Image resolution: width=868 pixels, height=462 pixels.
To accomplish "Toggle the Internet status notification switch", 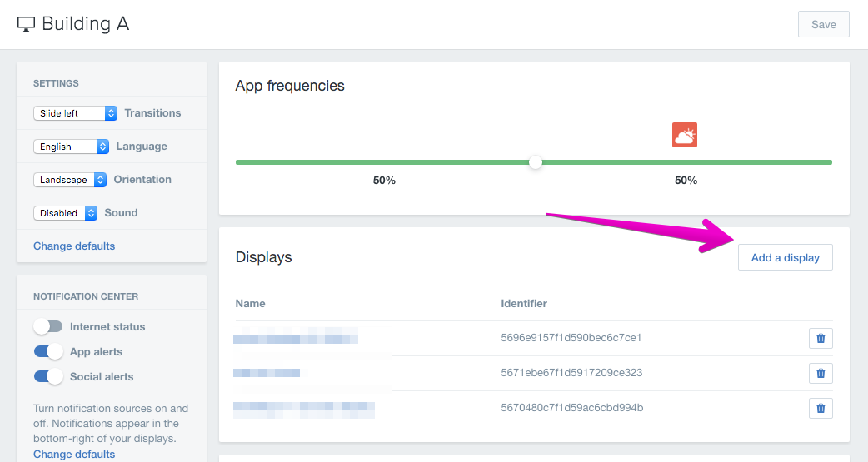I will tap(48, 326).
